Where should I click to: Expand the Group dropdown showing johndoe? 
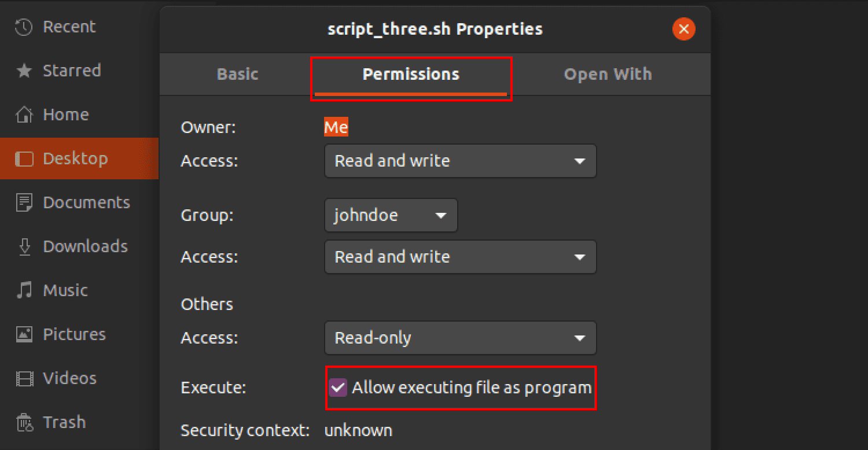(x=391, y=215)
